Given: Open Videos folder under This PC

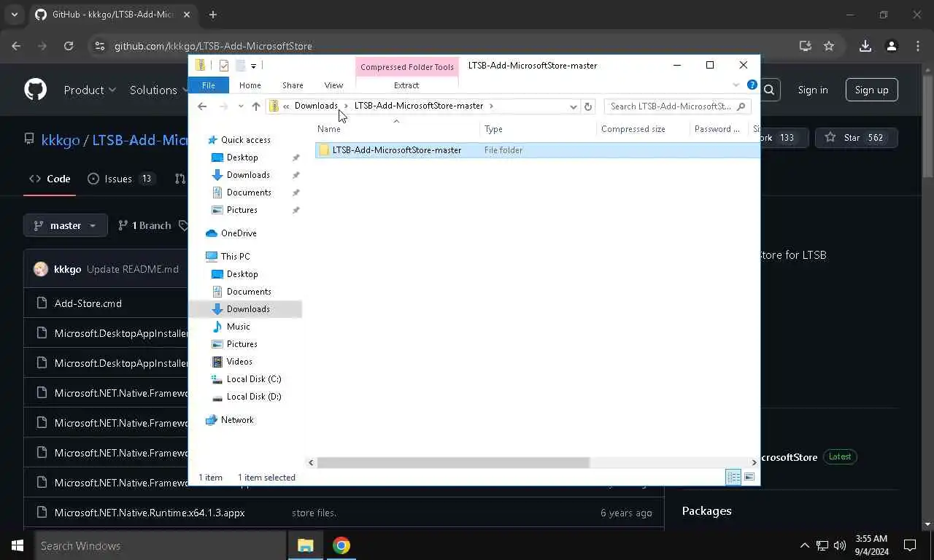Looking at the screenshot, I should tap(239, 362).
